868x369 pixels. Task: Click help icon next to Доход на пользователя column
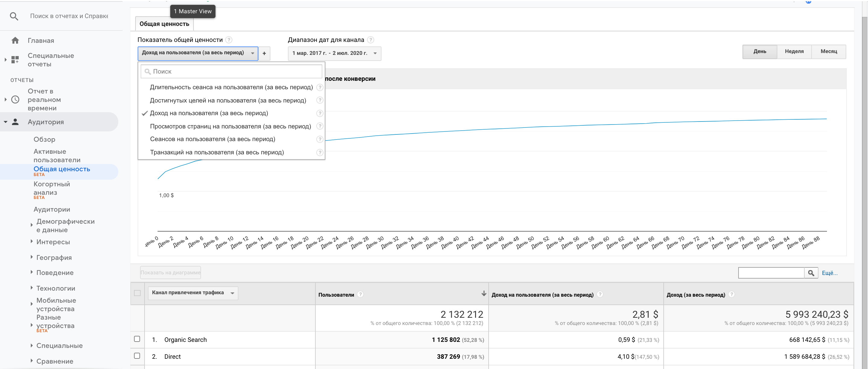(600, 294)
